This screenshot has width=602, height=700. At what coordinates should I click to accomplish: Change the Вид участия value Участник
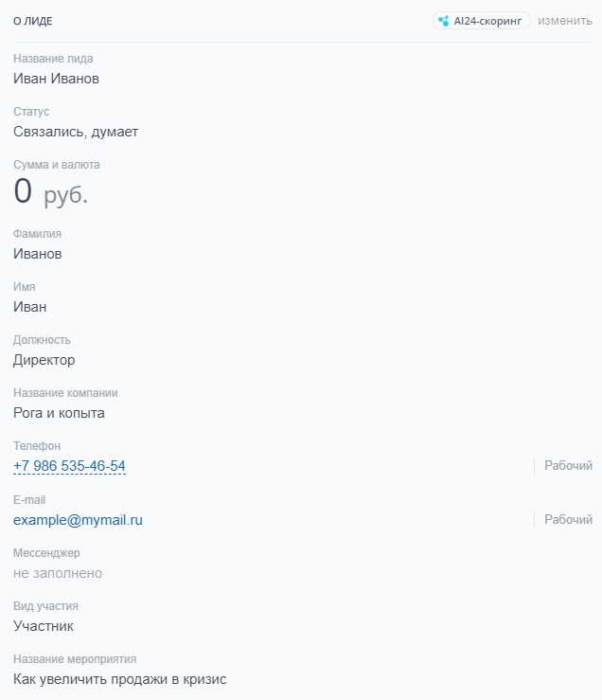(x=44, y=626)
